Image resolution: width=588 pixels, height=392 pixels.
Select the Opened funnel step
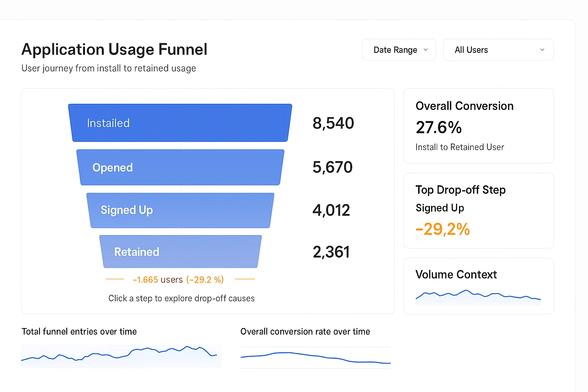pos(180,167)
